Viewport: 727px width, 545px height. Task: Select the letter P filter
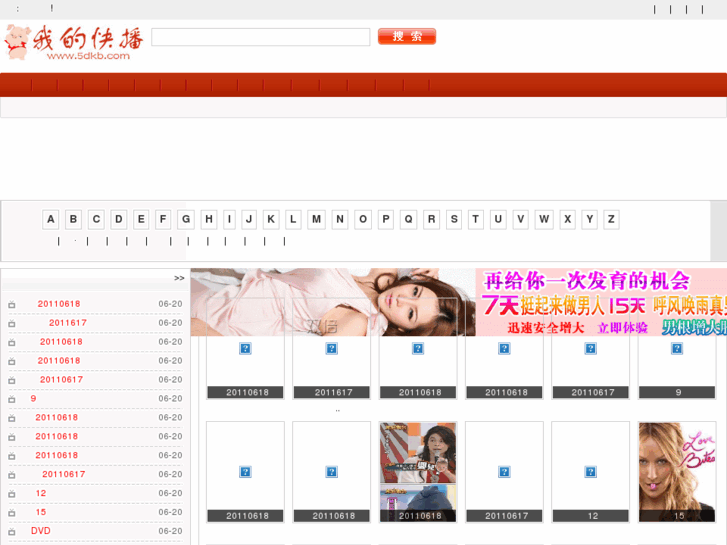(x=386, y=219)
